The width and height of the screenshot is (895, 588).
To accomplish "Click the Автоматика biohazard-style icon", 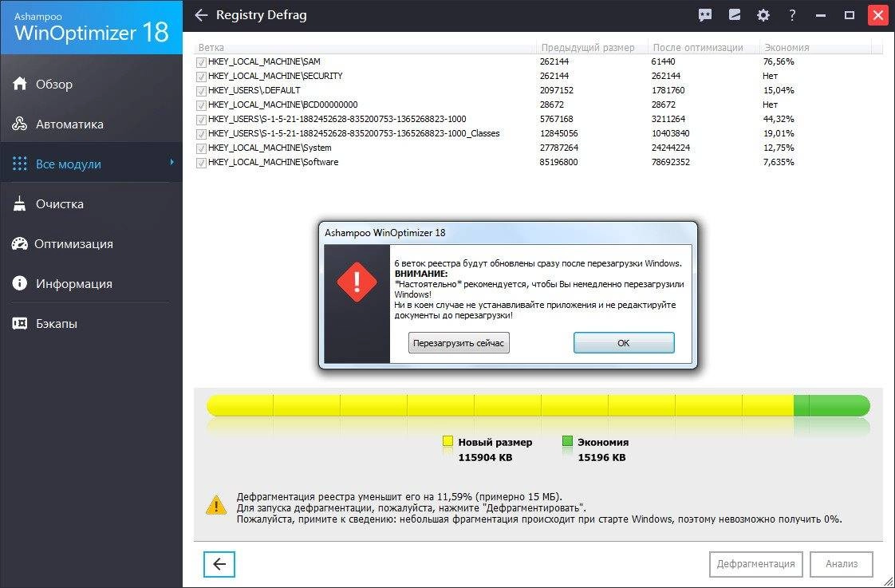I will pyautogui.click(x=20, y=124).
